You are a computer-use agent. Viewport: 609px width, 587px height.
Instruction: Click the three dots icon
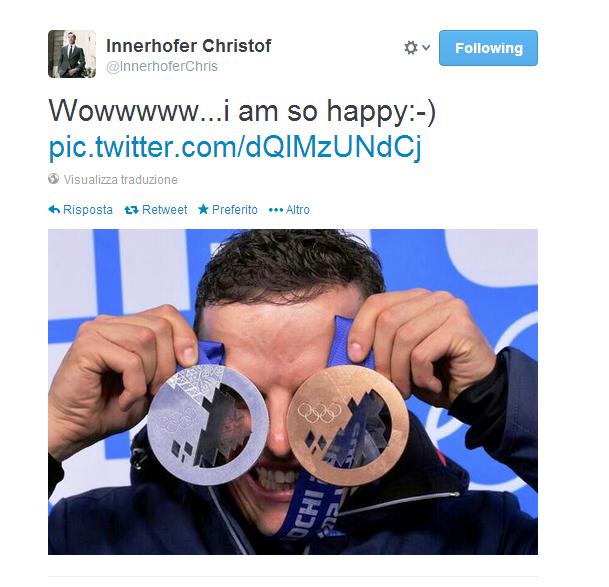click(276, 210)
